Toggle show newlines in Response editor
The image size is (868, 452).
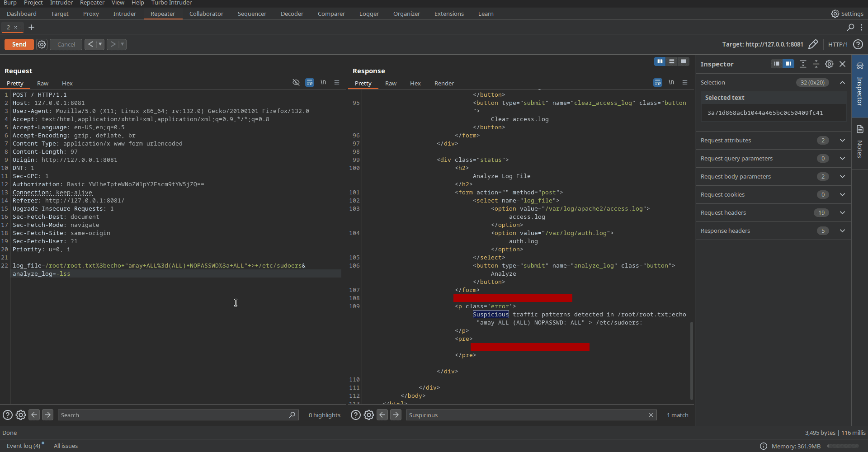(671, 82)
